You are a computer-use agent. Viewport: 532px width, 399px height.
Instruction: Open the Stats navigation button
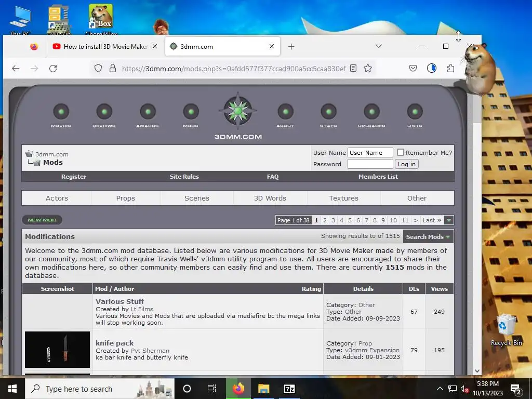coord(328,115)
